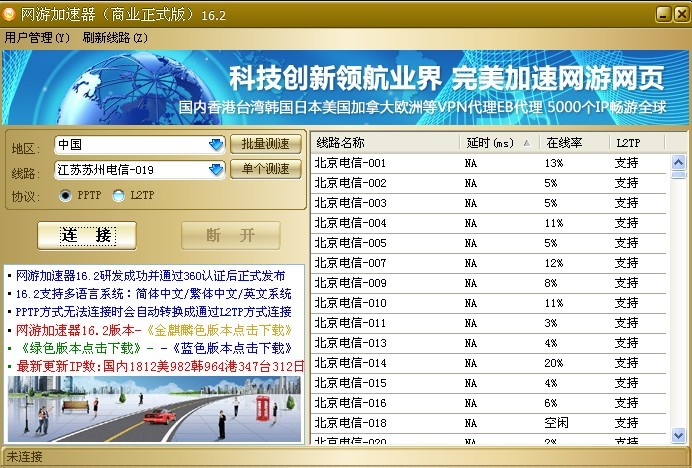The height and width of the screenshot is (468, 692).
Task: Select the 北京电信-016 row
Action: coord(489,403)
